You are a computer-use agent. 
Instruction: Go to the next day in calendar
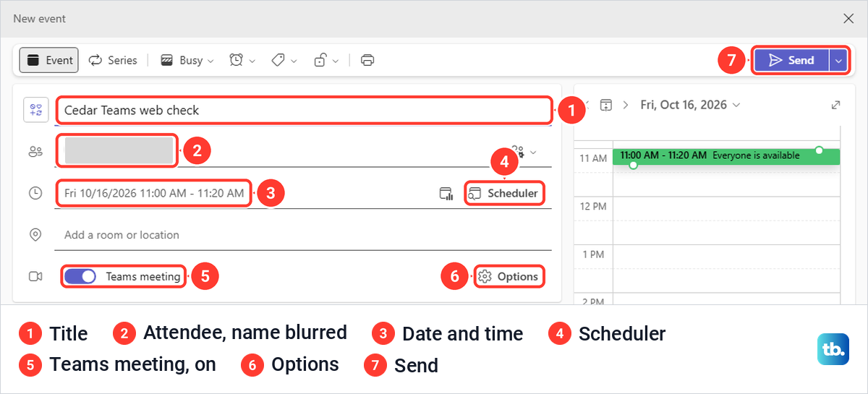click(626, 105)
